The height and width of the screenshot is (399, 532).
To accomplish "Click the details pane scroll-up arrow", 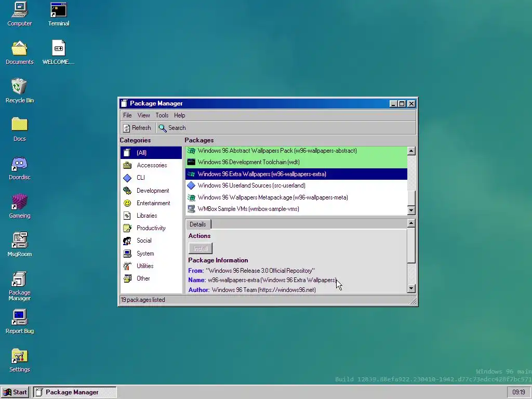I will pyautogui.click(x=411, y=223).
